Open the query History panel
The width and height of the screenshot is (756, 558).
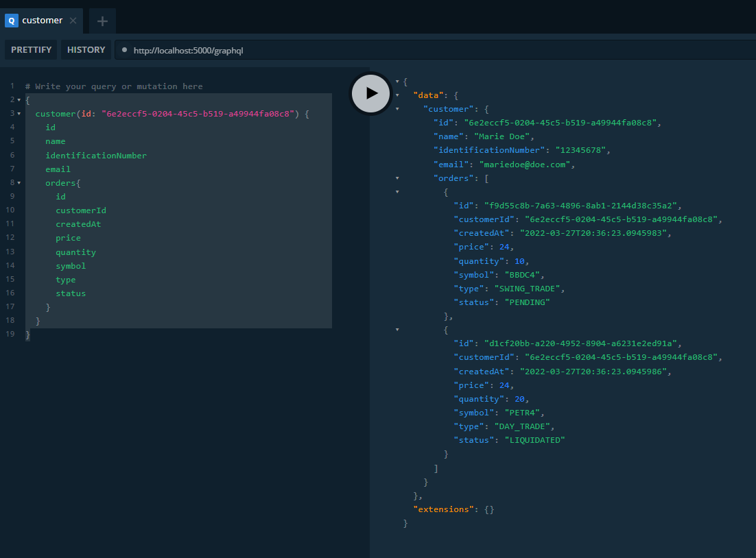tap(86, 49)
